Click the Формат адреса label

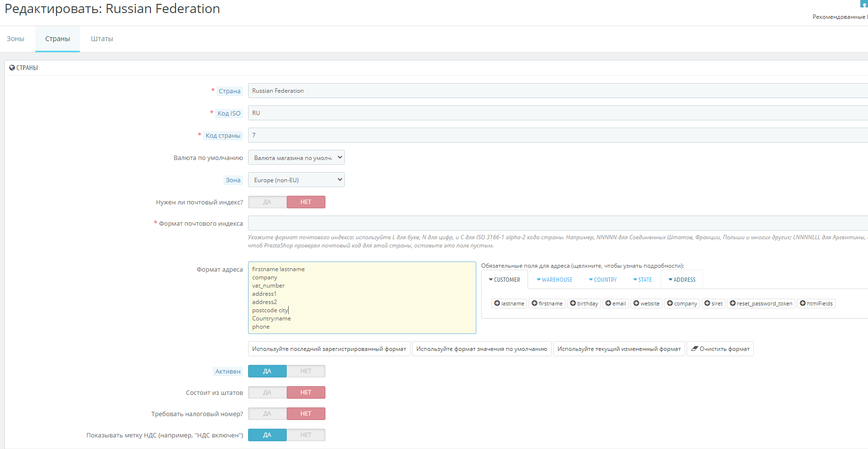(220, 270)
